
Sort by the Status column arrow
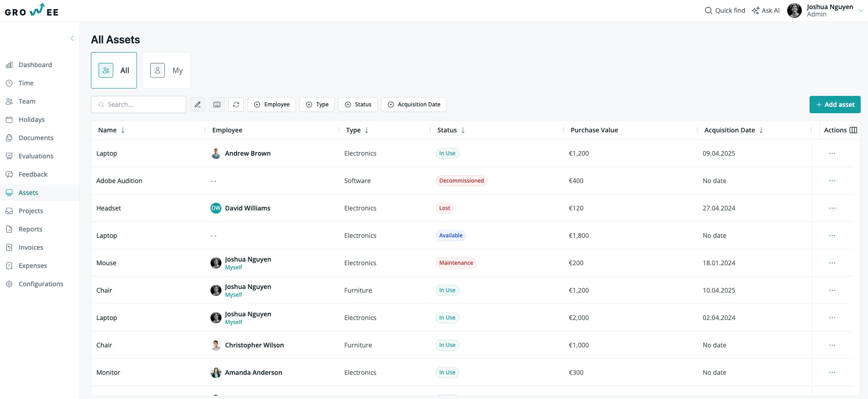pyautogui.click(x=463, y=130)
